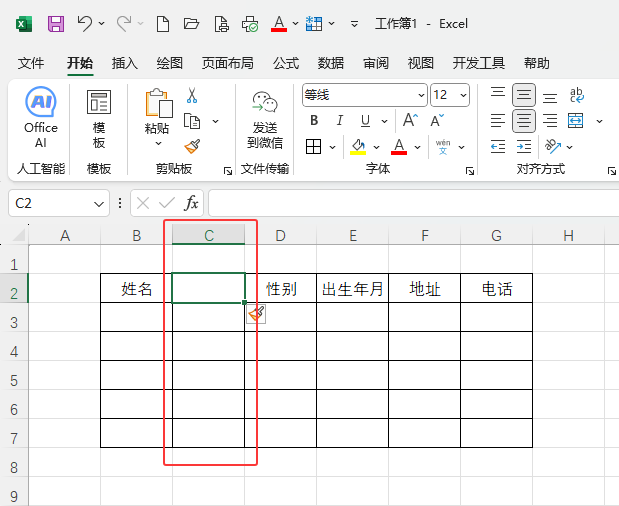Click the insert function fx icon
This screenshot has width=619, height=506.
pos(191,203)
